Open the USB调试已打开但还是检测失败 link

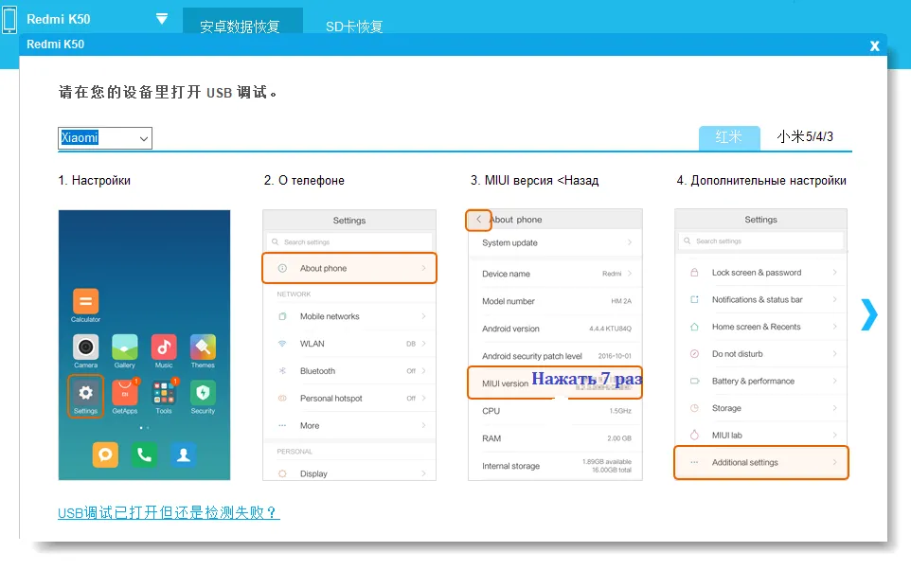point(169,512)
